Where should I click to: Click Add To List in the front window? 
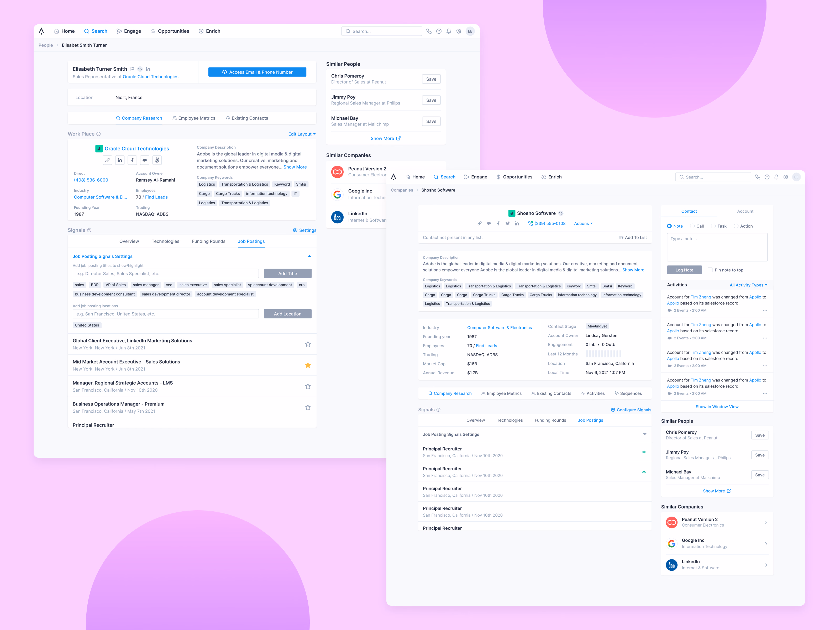pos(633,237)
